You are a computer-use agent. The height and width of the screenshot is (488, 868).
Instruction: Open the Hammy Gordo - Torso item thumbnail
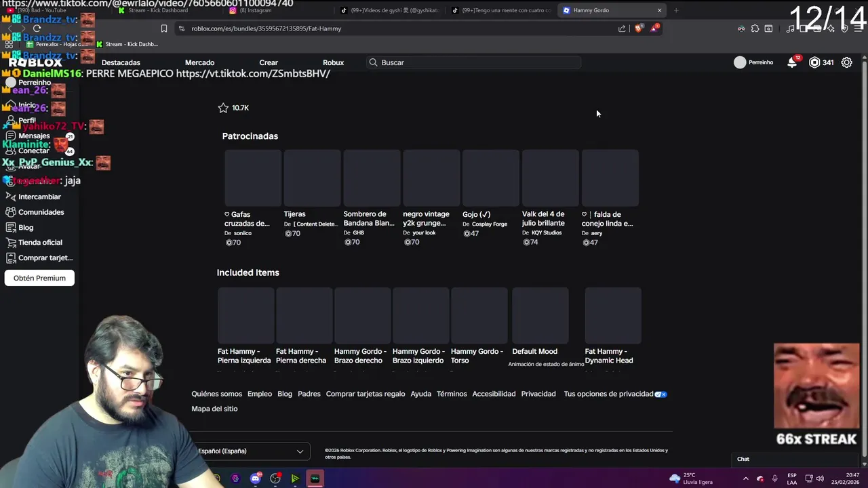(x=479, y=316)
